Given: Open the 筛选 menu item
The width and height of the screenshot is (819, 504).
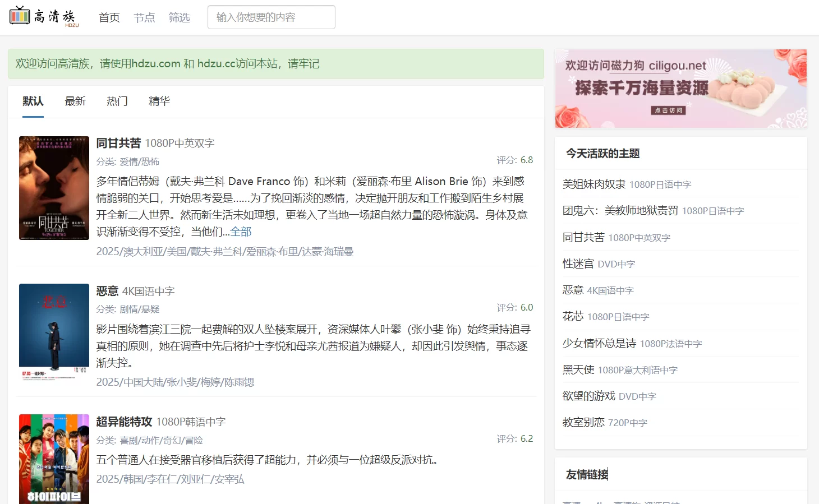Looking at the screenshot, I should tap(180, 17).
